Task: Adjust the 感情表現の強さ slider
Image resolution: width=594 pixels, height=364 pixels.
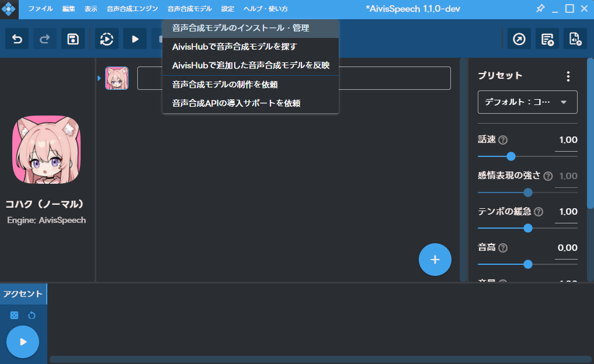Action: 527,192
